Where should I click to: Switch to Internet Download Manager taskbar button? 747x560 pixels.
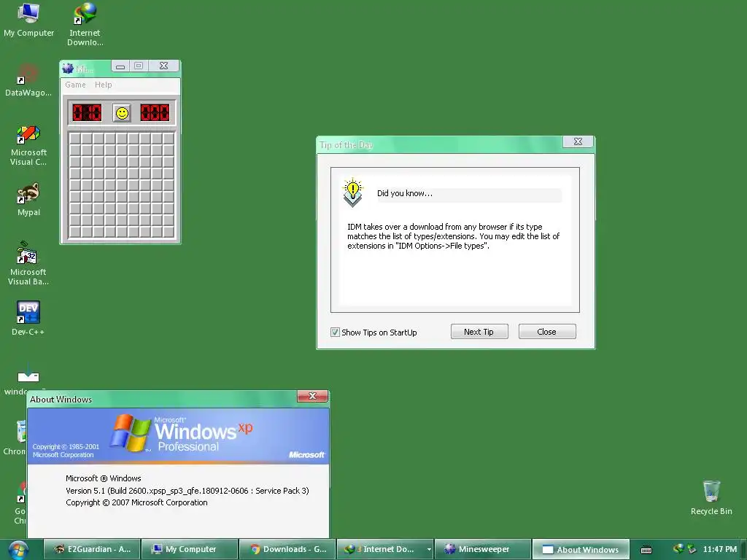click(x=381, y=550)
